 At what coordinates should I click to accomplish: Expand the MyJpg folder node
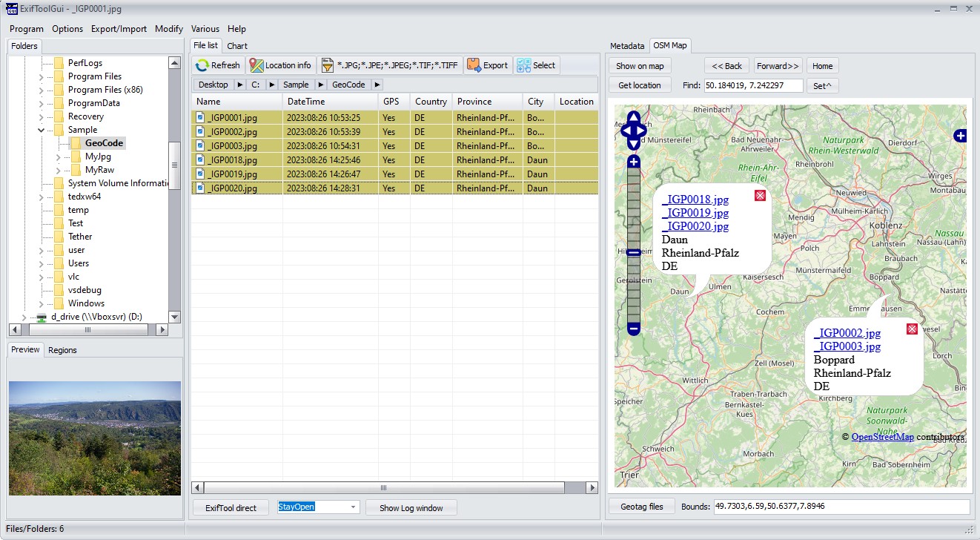[x=59, y=157]
